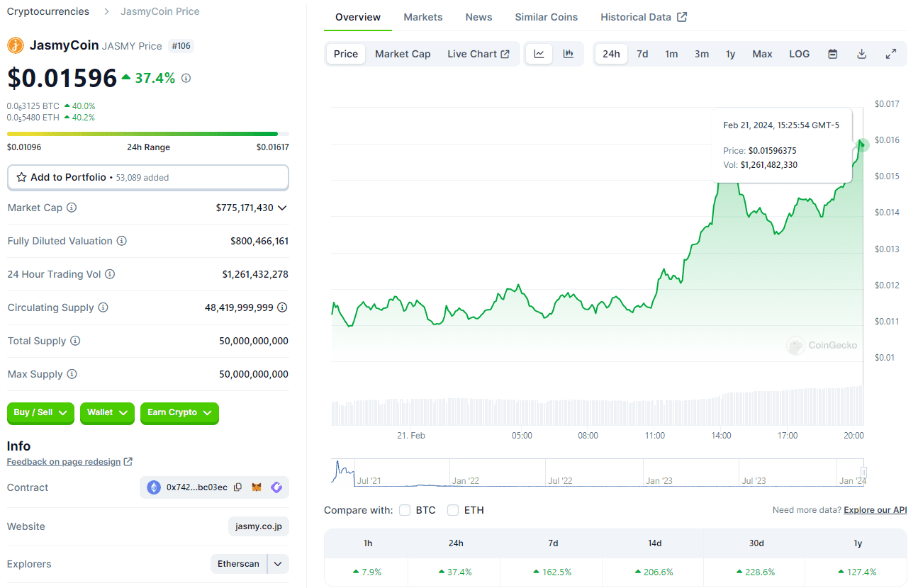Open the calendar date range picker
The image size is (918, 588).
point(833,54)
